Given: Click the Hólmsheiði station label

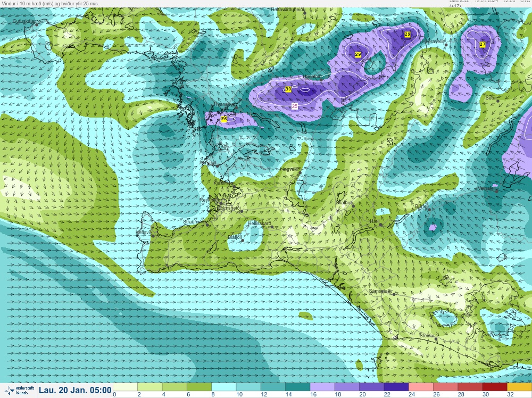Looking at the screenshot, I should [229, 208].
